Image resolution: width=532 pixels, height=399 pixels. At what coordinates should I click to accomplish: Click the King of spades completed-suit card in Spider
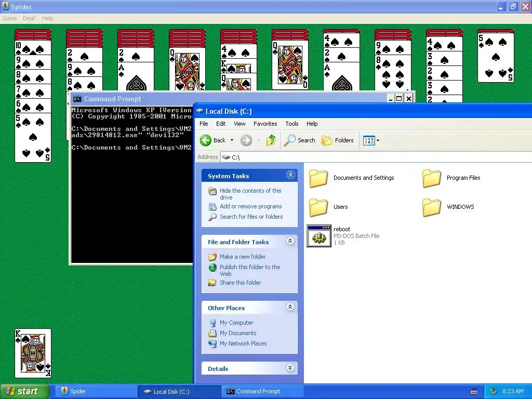[x=33, y=353]
